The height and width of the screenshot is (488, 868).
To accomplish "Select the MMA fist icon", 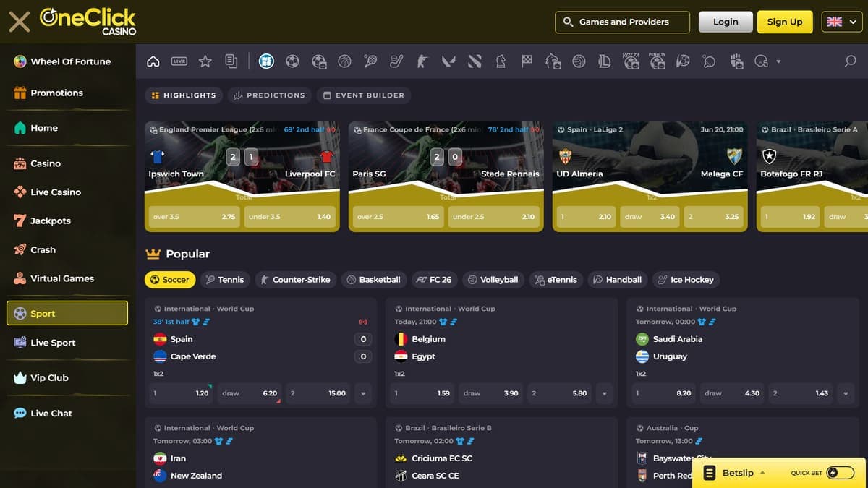I will pos(736,61).
